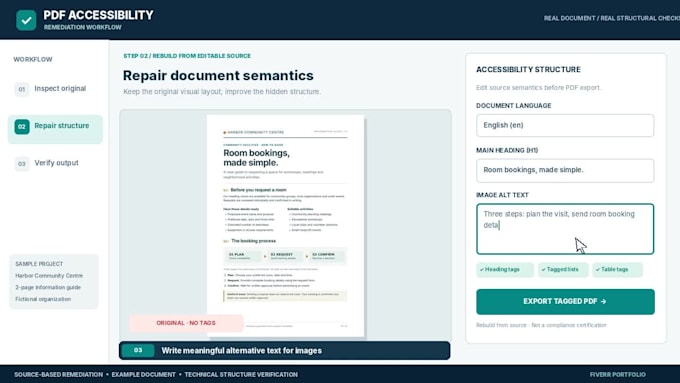Click the 'WORKFLOW' sidebar heading
The image size is (680, 383).
[33, 59]
